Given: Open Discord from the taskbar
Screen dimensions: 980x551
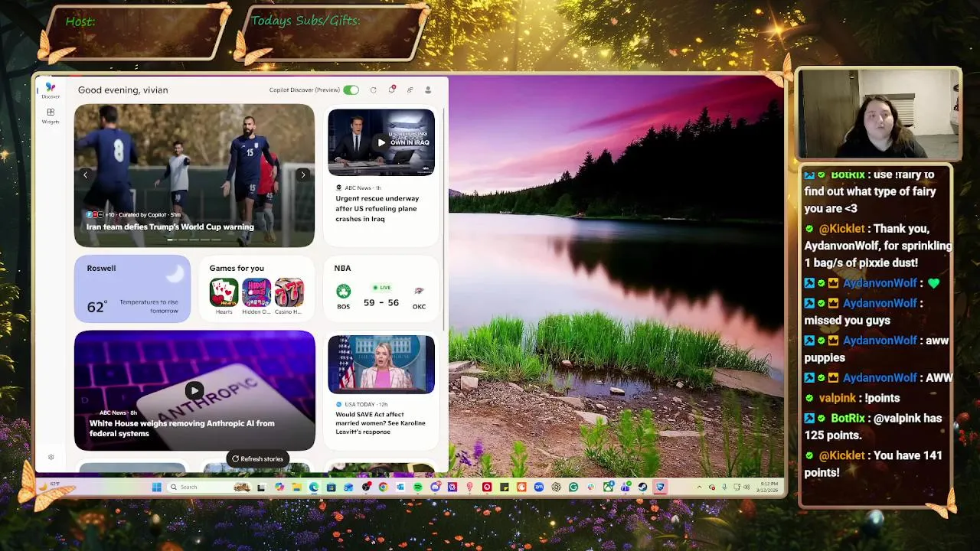Looking at the screenshot, I should [435, 487].
